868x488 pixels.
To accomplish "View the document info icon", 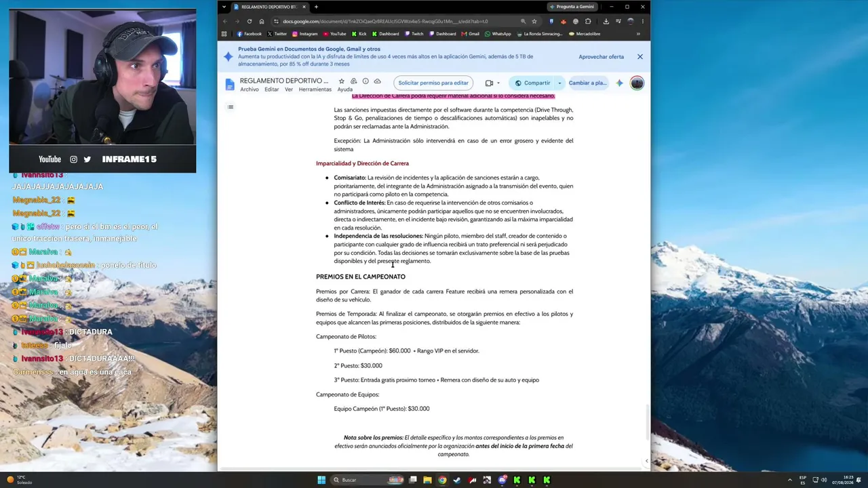I will click(x=366, y=81).
